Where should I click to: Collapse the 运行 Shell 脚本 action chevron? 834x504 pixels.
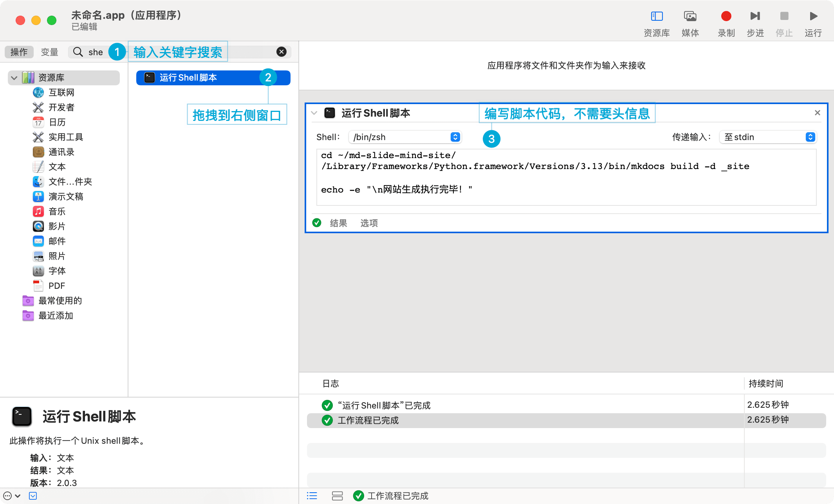[x=314, y=113]
